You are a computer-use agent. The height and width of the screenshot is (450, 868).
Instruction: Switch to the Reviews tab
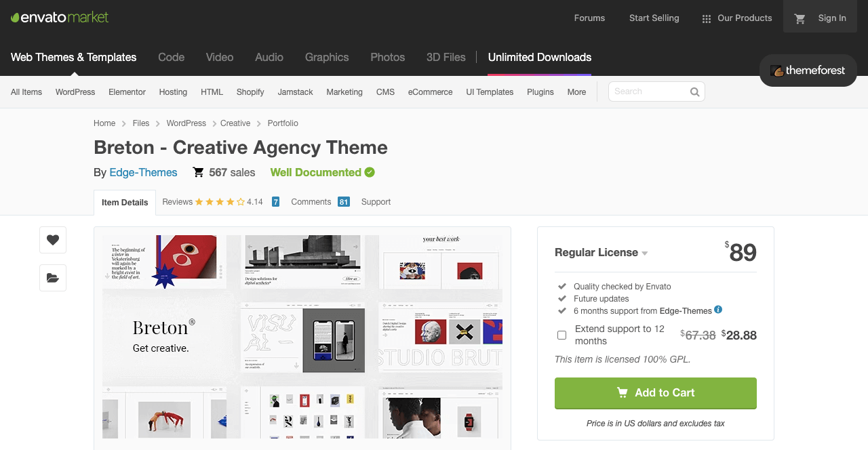(x=212, y=202)
